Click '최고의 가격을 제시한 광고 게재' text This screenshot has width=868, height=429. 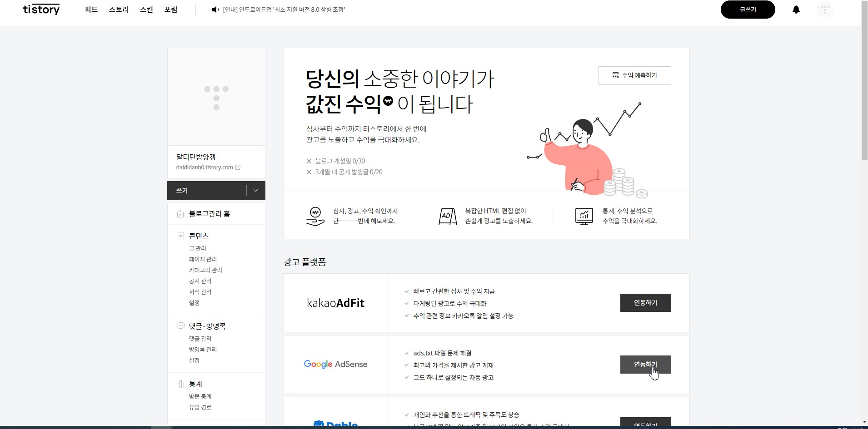pos(454,365)
